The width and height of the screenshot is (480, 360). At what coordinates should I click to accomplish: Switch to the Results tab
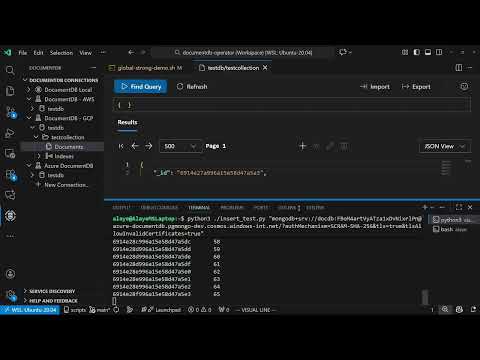127,122
